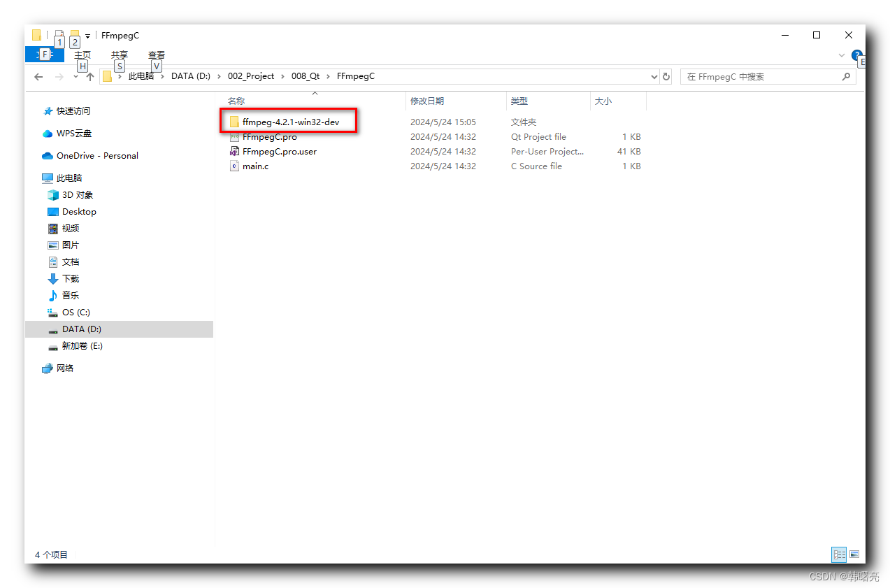Screen dimensions: 890x588
Task: Click the New Folder quick access icon
Action: click(x=75, y=33)
